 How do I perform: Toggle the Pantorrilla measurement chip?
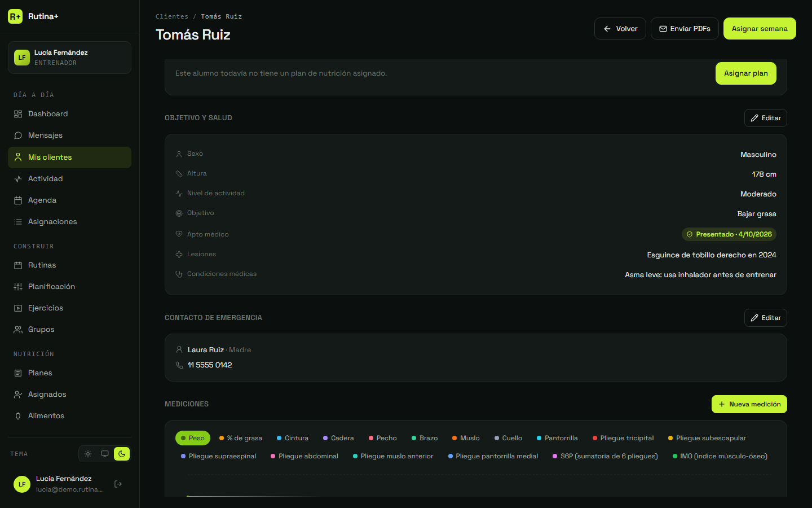557,438
